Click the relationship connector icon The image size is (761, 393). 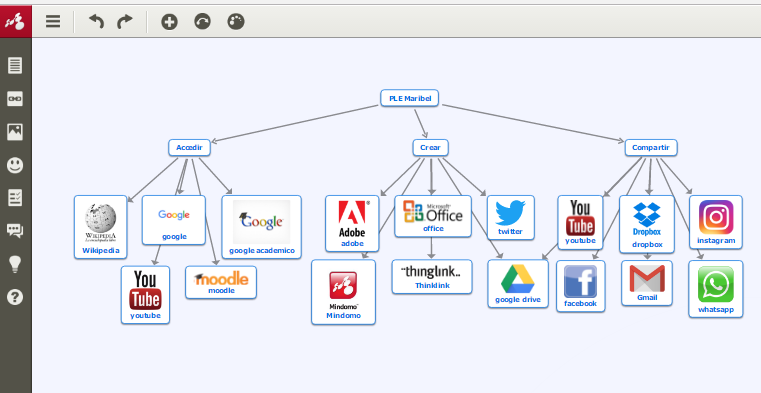[x=202, y=21]
